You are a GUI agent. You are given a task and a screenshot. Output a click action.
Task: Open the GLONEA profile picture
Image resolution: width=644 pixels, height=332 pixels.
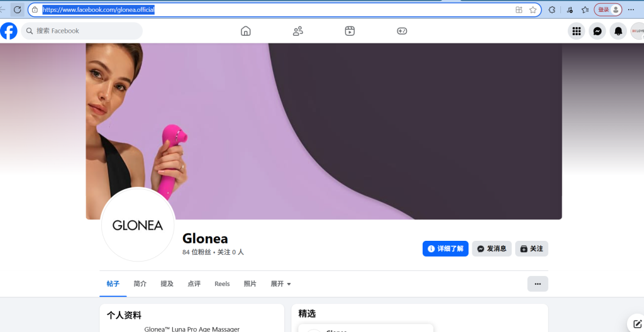point(138,224)
